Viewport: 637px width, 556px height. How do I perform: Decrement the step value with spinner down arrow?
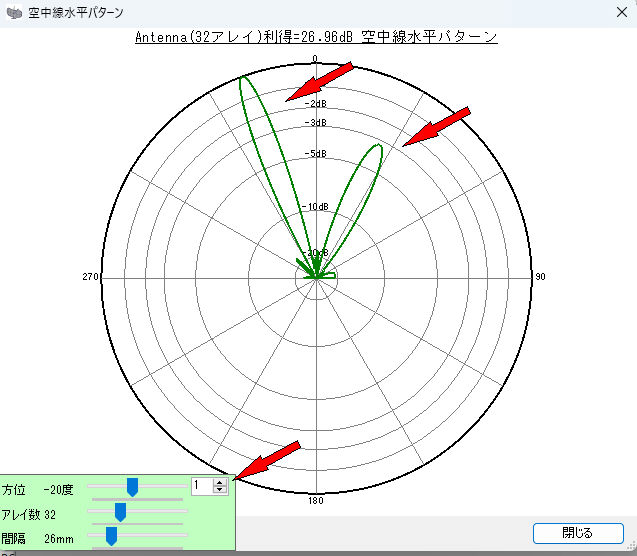click(221, 490)
